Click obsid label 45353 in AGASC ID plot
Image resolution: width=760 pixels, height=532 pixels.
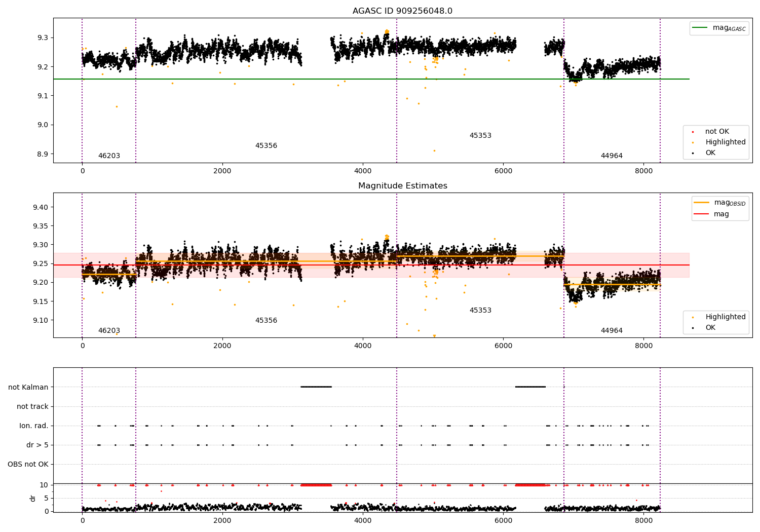point(480,136)
